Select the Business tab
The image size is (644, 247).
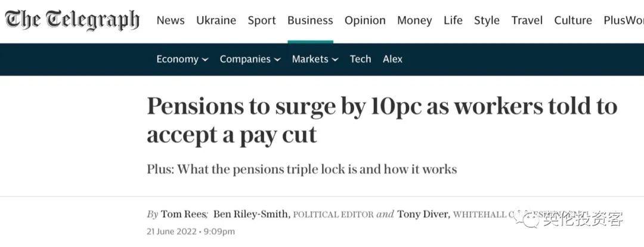(310, 20)
